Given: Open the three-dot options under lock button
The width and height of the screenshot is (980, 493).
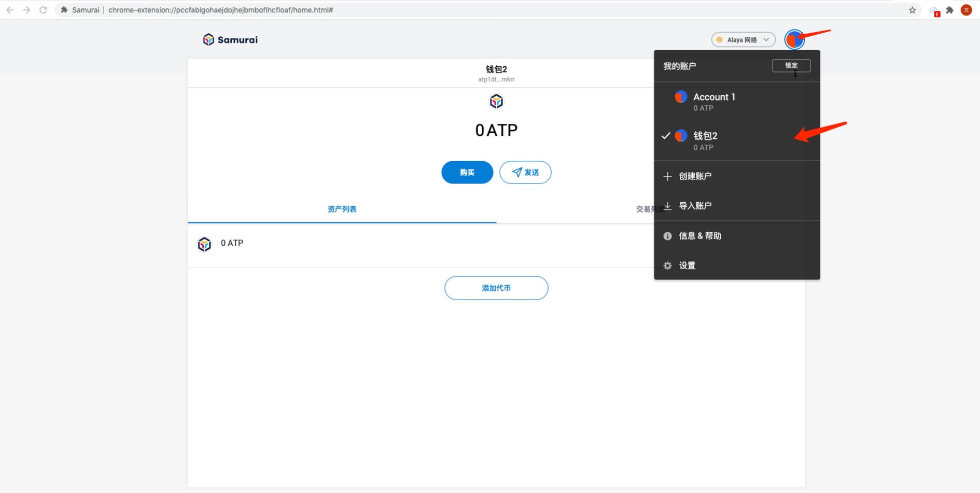Looking at the screenshot, I should click(x=795, y=75).
